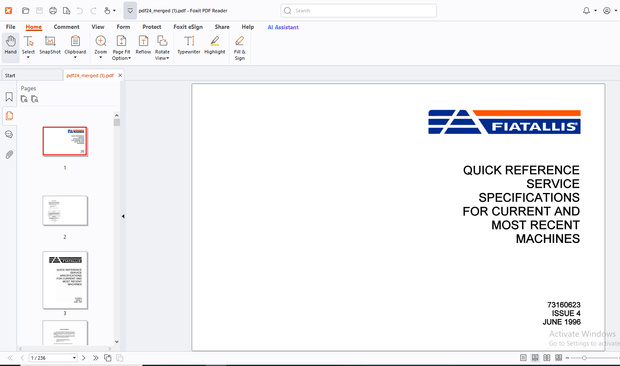Expand the Select tool dropdown arrow
The width and height of the screenshot is (620, 366).
(x=28, y=57)
